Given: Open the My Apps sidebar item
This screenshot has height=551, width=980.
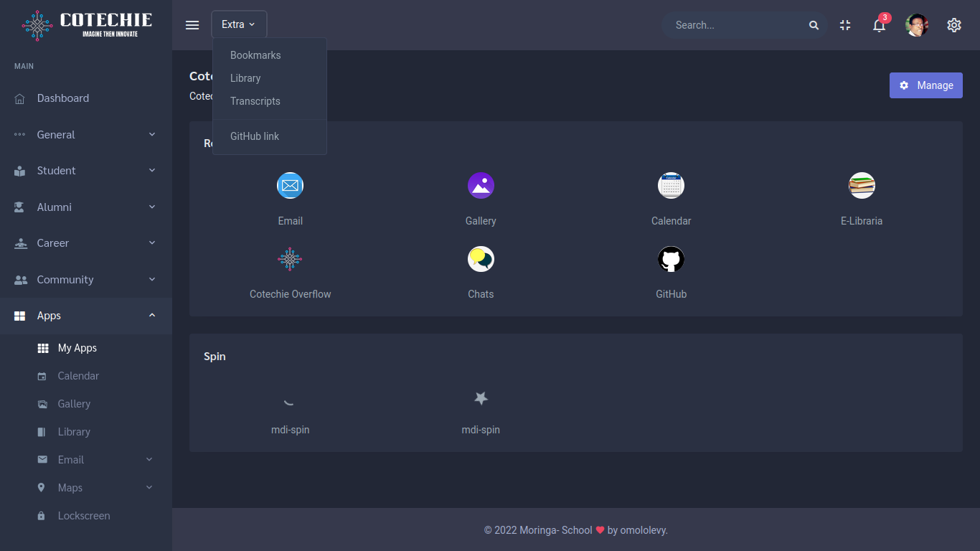Looking at the screenshot, I should (x=86, y=348).
